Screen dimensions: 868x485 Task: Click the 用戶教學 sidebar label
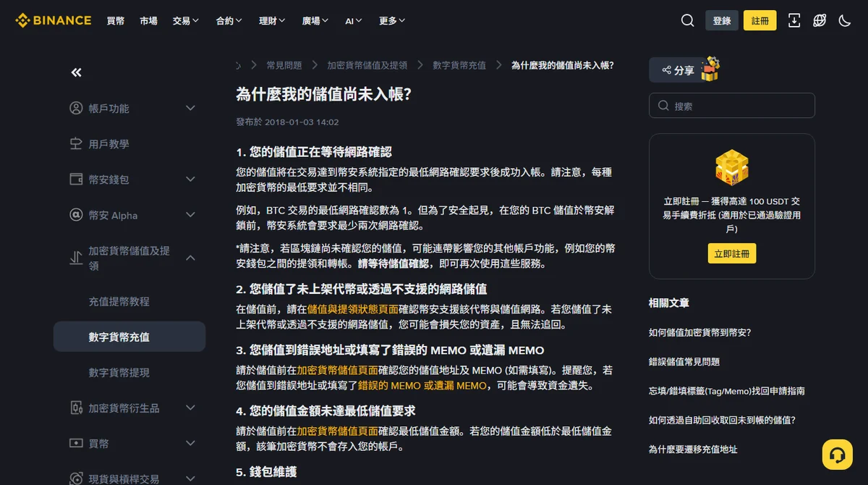point(109,143)
